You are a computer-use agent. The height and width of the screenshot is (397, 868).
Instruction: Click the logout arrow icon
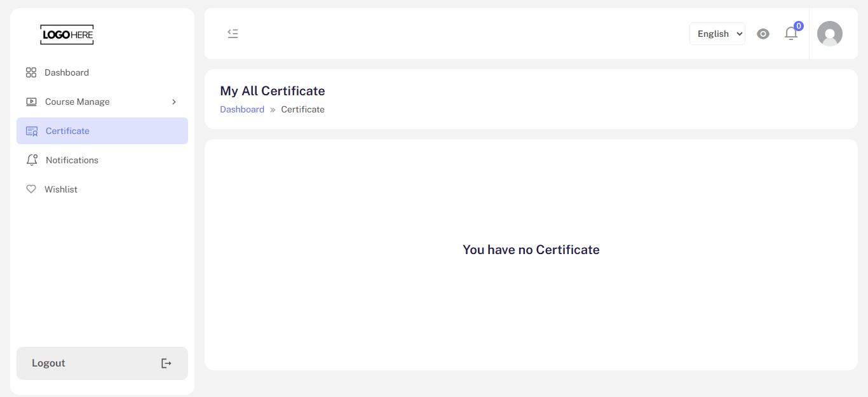166,363
